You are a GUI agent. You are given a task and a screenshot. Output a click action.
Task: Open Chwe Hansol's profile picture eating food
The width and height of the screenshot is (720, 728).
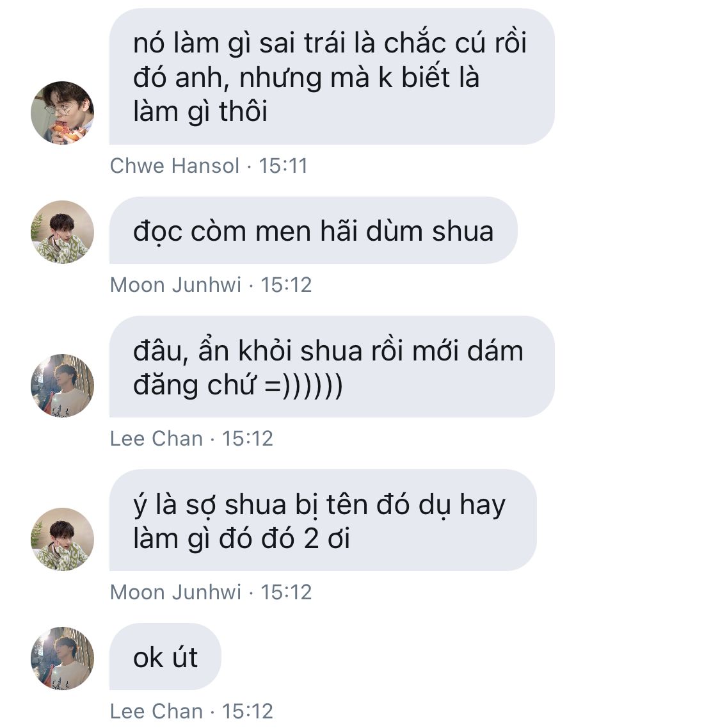(x=62, y=113)
